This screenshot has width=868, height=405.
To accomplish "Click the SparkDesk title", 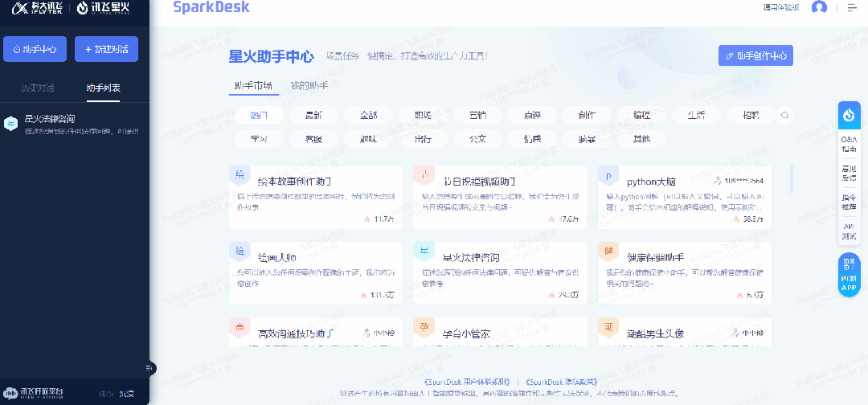I will point(211,7).
